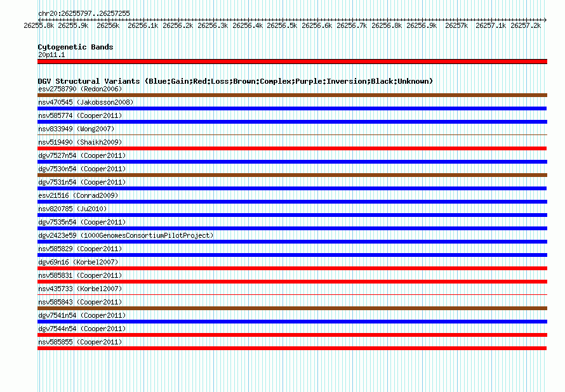The image size is (565, 392).
Task: Open variant dgv7541n54 (Cooper2011) label
Action: [x=82, y=315]
